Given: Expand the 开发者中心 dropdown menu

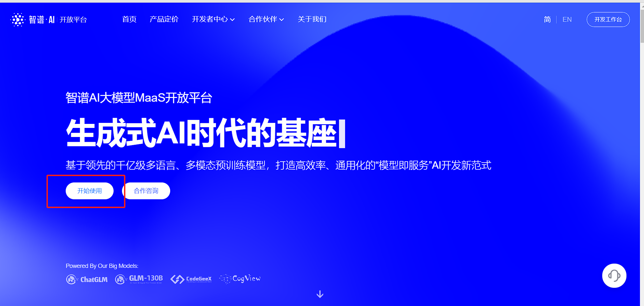Looking at the screenshot, I should (213, 19).
